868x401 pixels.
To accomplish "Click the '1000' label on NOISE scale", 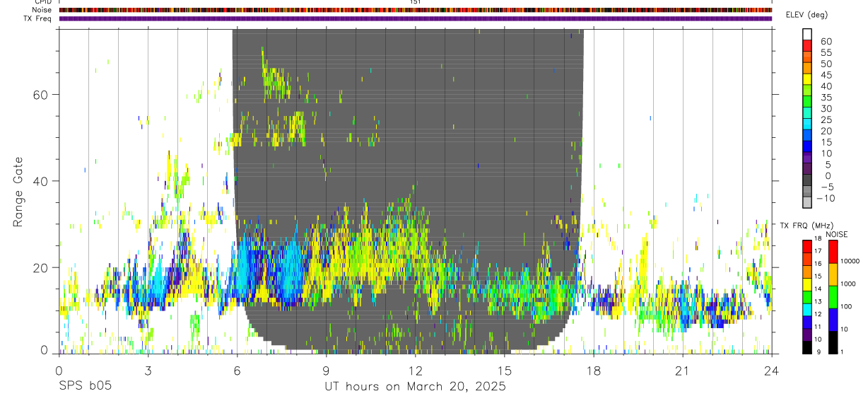I will click(848, 284).
